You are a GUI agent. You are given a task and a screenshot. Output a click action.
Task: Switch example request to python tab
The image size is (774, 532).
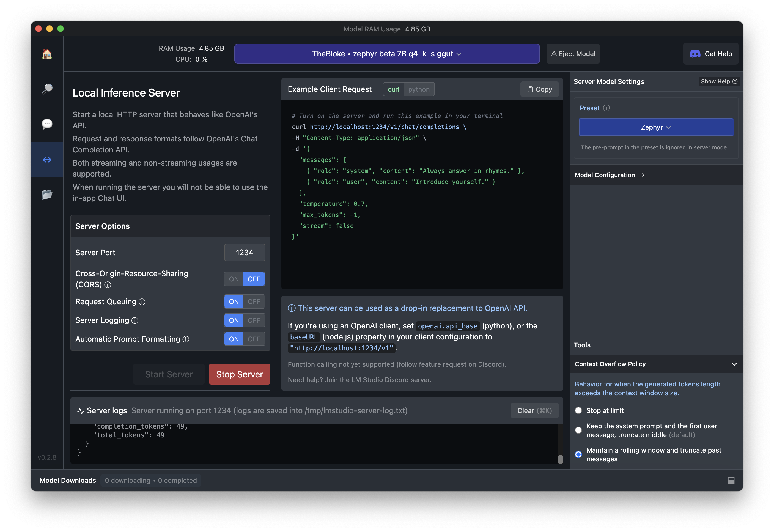[419, 89]
